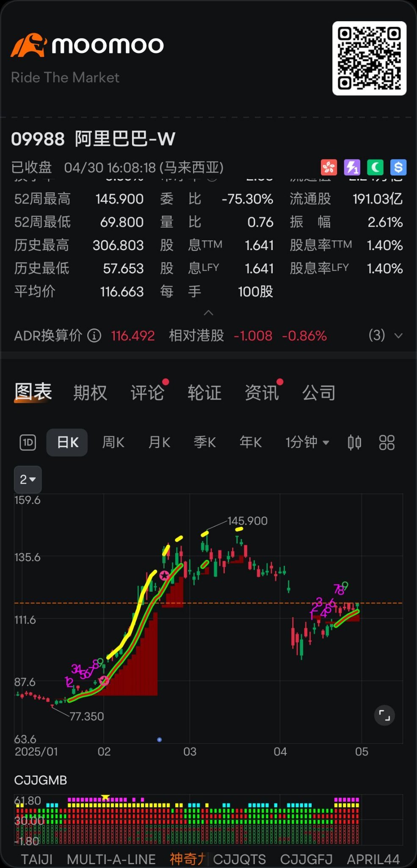
Task: Open the 评论 tab
Action: point(147,392)
